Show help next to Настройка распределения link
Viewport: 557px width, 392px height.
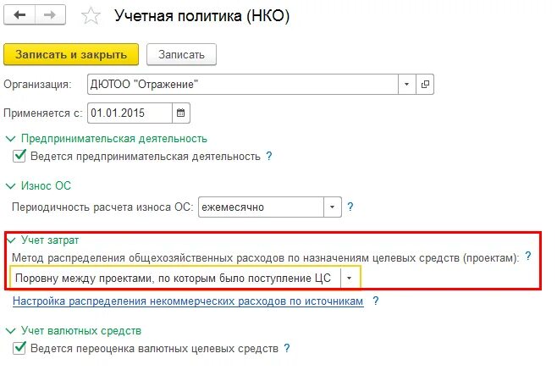point(376,301)
